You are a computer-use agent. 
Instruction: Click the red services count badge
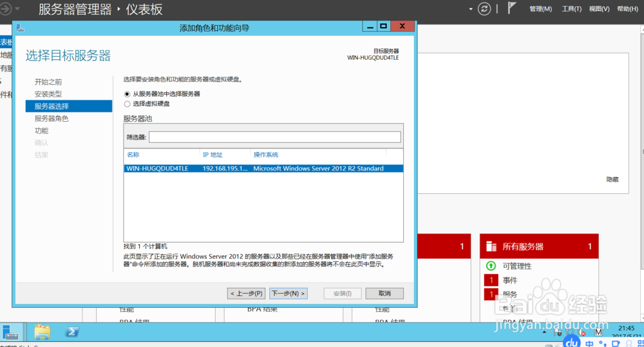click(x=491, y=294)
